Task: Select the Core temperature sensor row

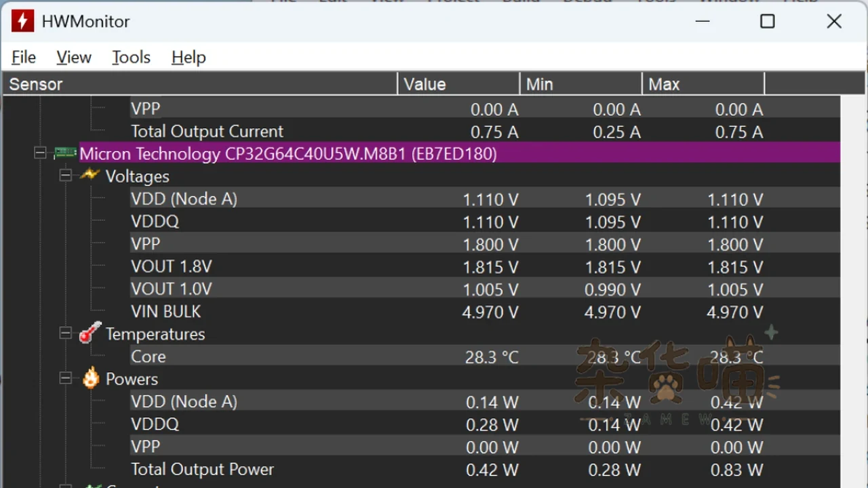Action: click(485, 357)
